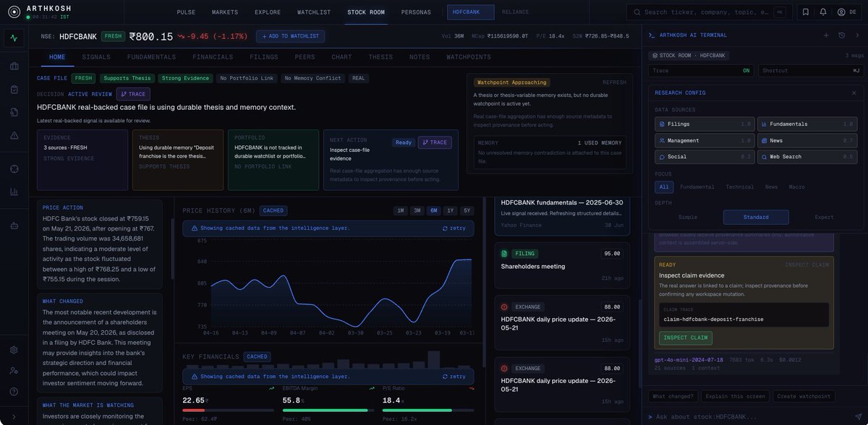868x425 pixels.
Task: Switch price history to 1Y range
Action: coord(451,211)
